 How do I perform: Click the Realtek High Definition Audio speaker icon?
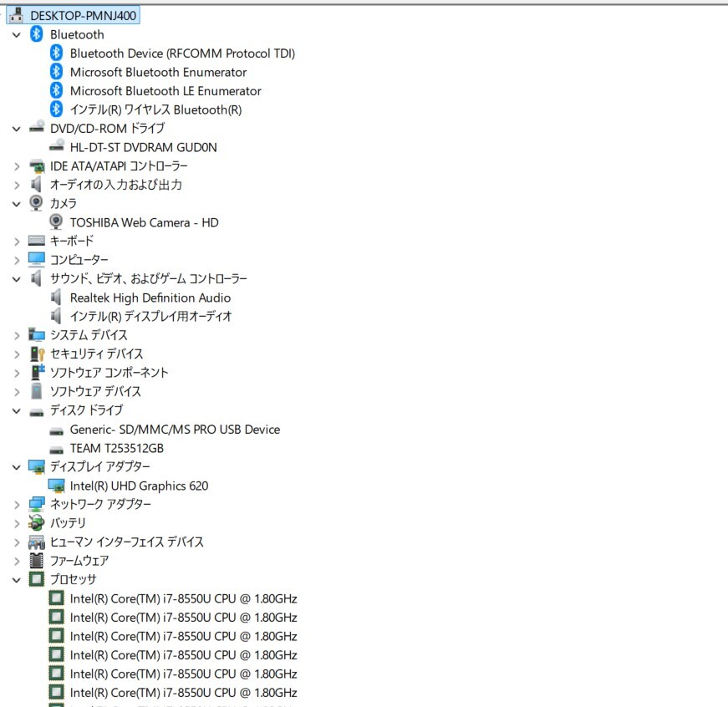tap(56, 298)
